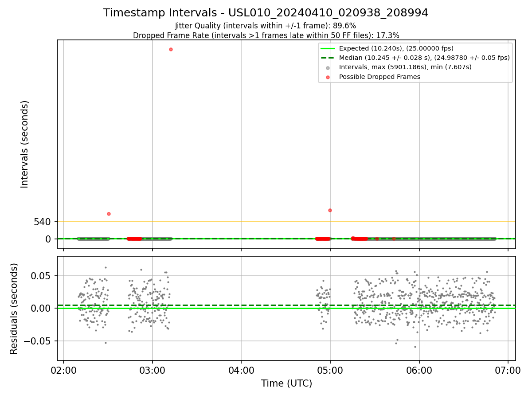Click the 'Intervals (seconds)' y-axis label
Screen dimensions: 532x399
point(25,144)
